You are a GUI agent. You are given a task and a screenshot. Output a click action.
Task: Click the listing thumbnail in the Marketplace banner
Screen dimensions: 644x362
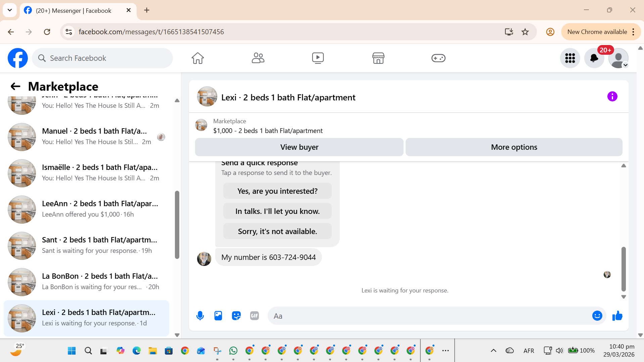[x=201, y=125]
